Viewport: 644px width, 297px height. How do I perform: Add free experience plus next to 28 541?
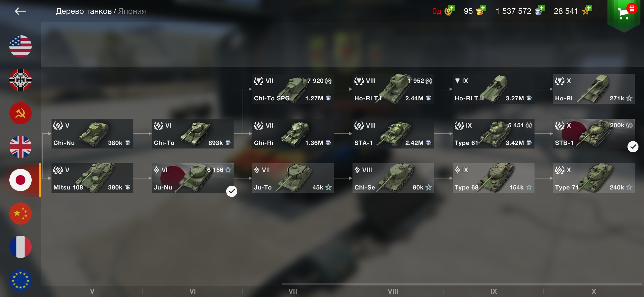click(x=589, y=8)
